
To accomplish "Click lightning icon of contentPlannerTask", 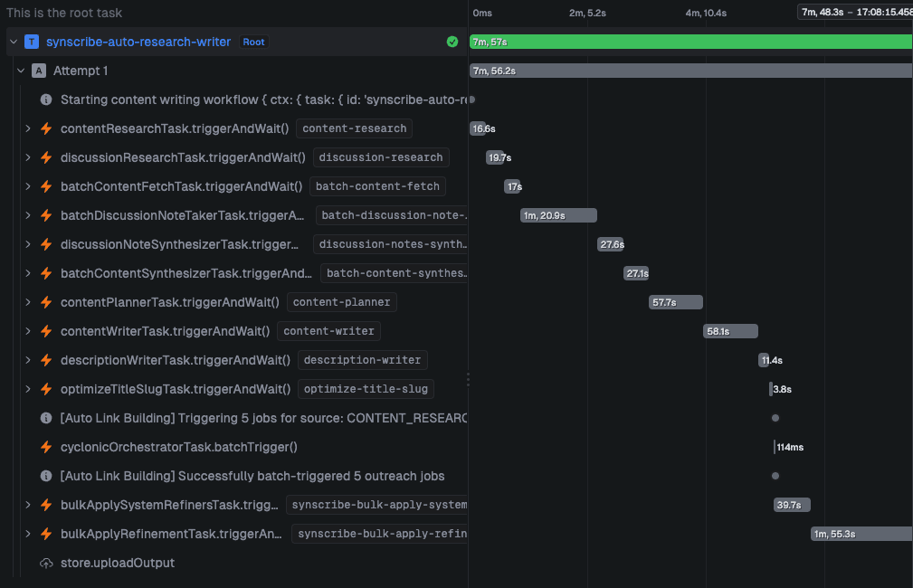I will (x=46, y=302).
